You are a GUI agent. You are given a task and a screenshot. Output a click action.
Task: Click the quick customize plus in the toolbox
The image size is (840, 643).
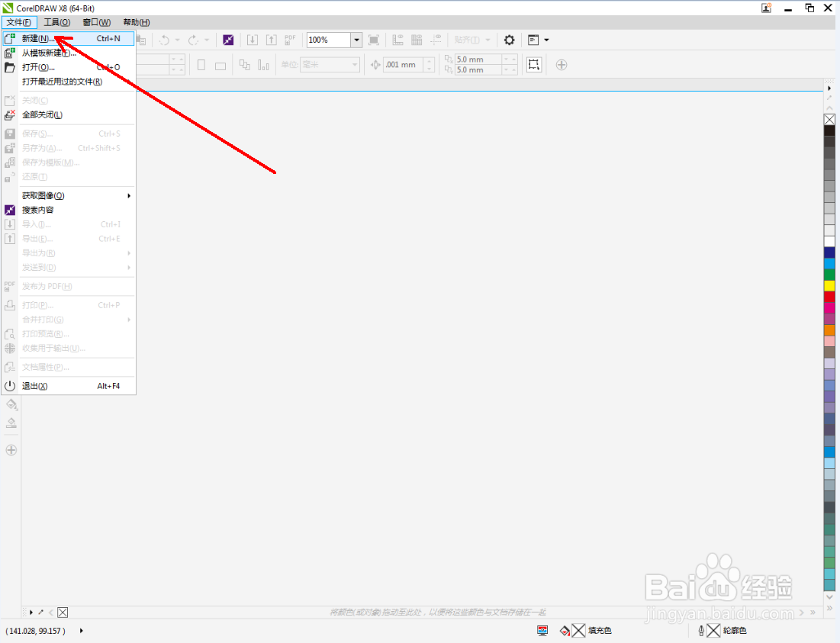pos(11,450)
